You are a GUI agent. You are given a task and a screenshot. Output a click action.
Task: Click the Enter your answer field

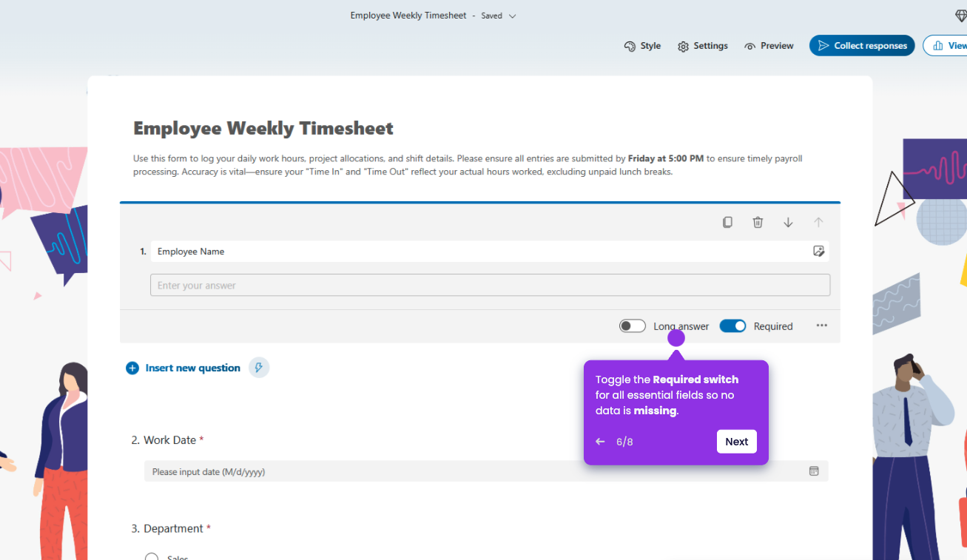pyautogui.click(x=490, y=286)
